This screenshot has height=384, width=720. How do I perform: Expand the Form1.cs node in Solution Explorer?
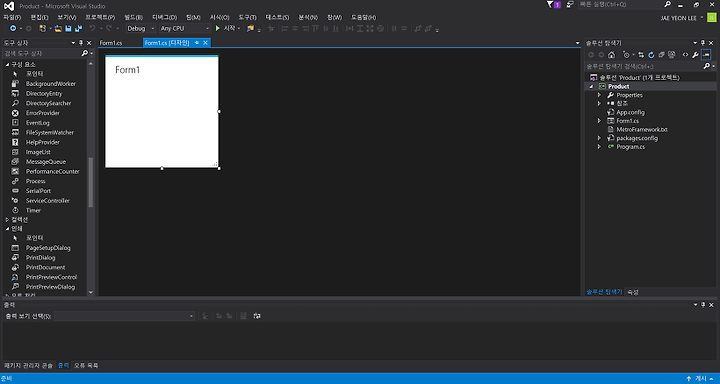pos(599,121)
